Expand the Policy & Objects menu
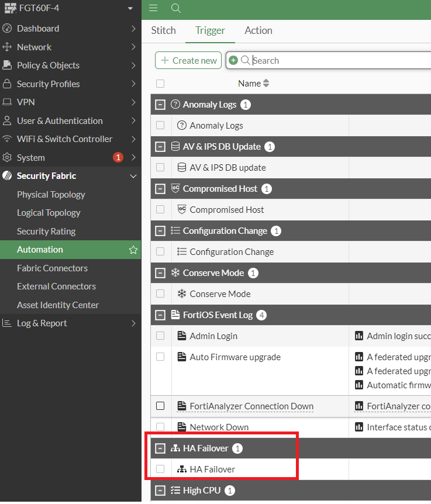 pos(48,65)
